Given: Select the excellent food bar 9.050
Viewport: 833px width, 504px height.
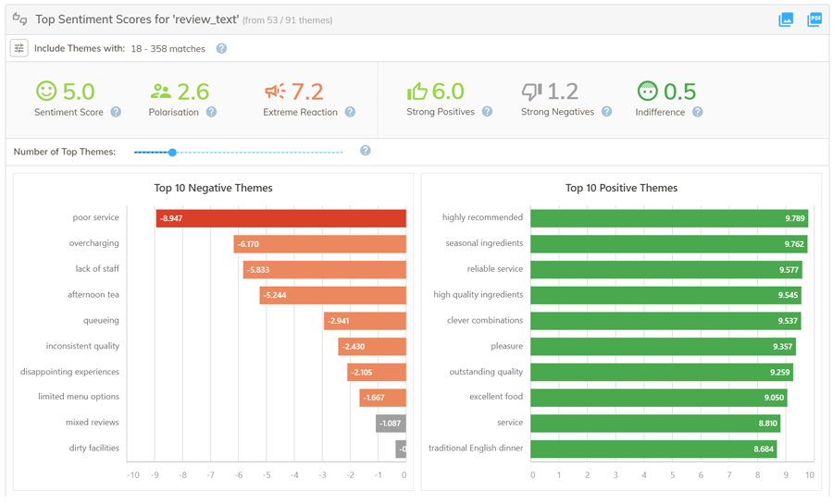Looking at the screenshot, I should [x=659, y=398].
